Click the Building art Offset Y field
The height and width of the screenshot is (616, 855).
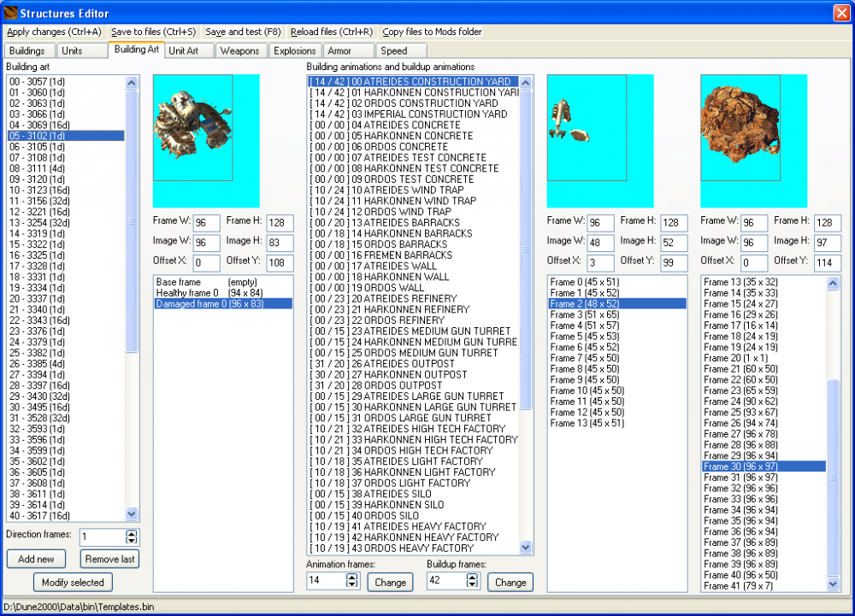pyautogui.click(x=279, y=263)
